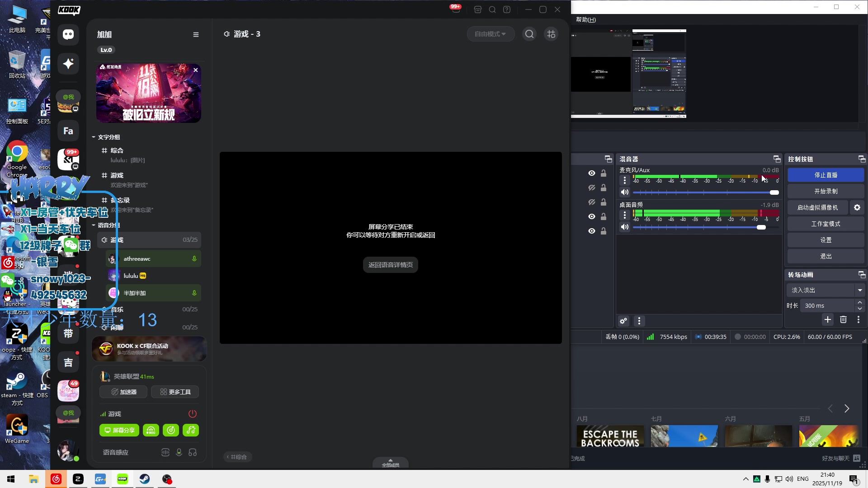Disconnect from voice channel with red power icon
The image size is (868, 488).
[x=193, y=413]
